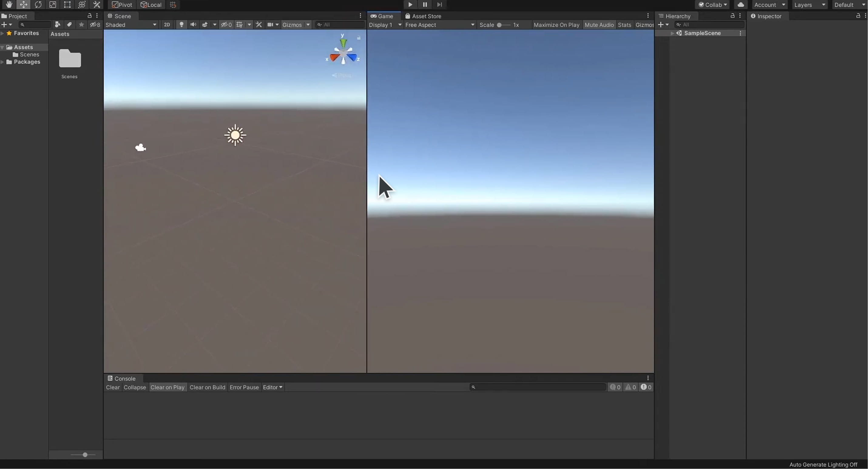Viewport: 868px width, 469px height.
Task: Click the Pause button
Action: pyautogui.click(x=424, y=4)
